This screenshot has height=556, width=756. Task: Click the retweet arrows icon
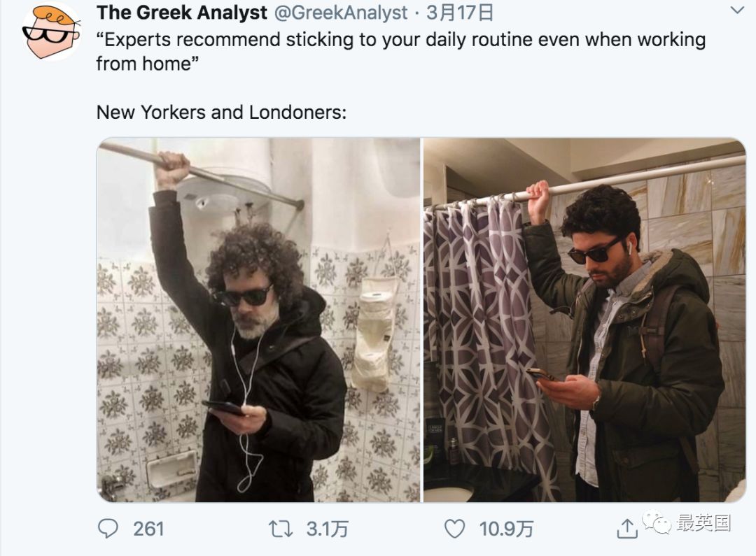281,529
